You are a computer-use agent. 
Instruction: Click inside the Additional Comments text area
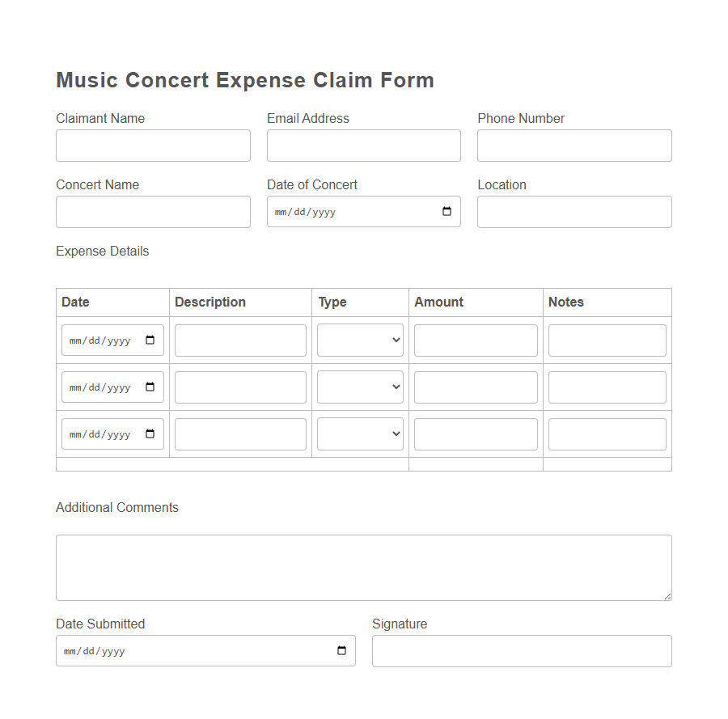[x=363, y=566]
